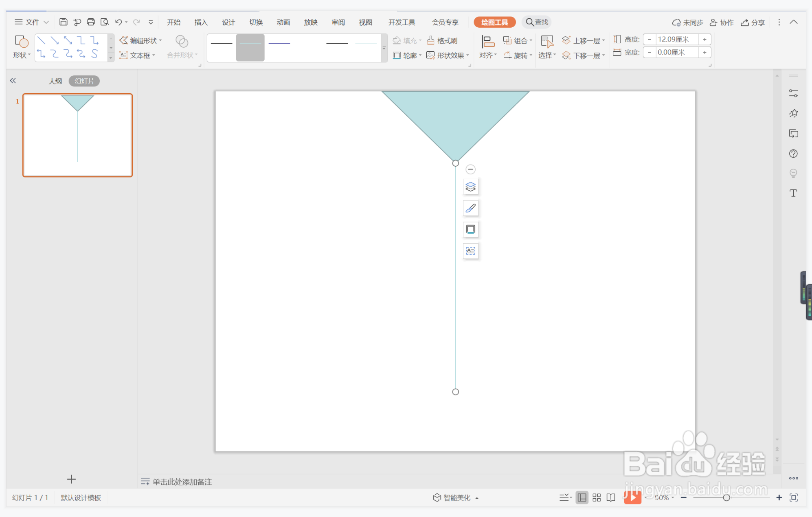Toggle normal view layout button
812x517 pixels.
click(x=582, y=497)
